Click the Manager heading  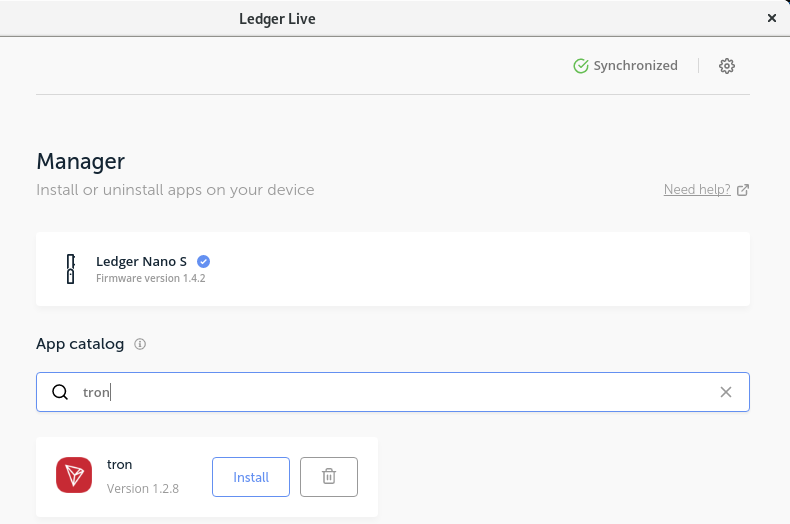tap(81, 162)
